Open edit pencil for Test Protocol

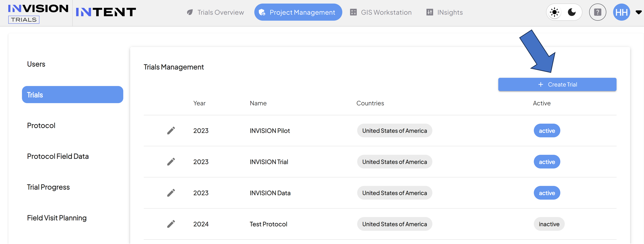point(171,224)
